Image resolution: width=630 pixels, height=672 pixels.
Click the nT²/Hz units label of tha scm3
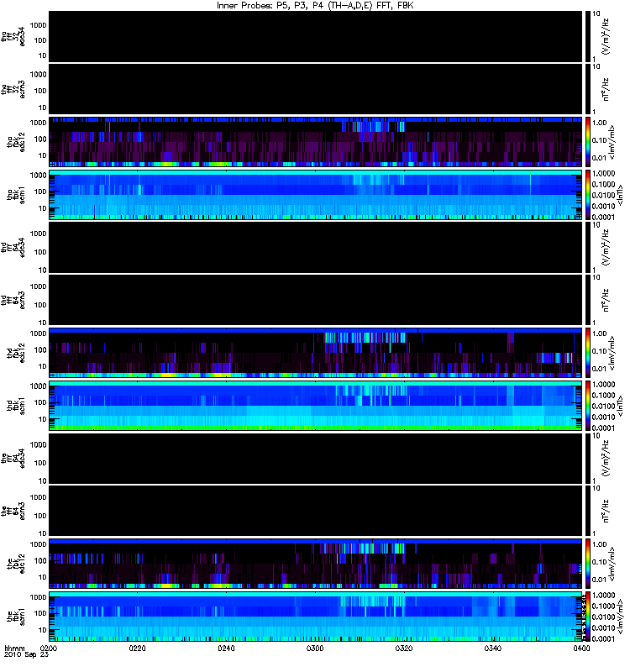[606, 89]
